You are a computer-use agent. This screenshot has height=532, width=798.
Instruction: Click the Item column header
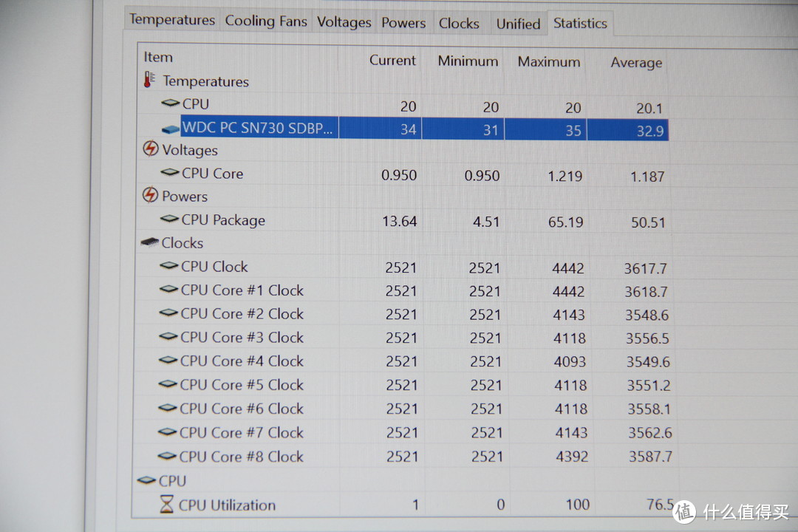point(158,57)
